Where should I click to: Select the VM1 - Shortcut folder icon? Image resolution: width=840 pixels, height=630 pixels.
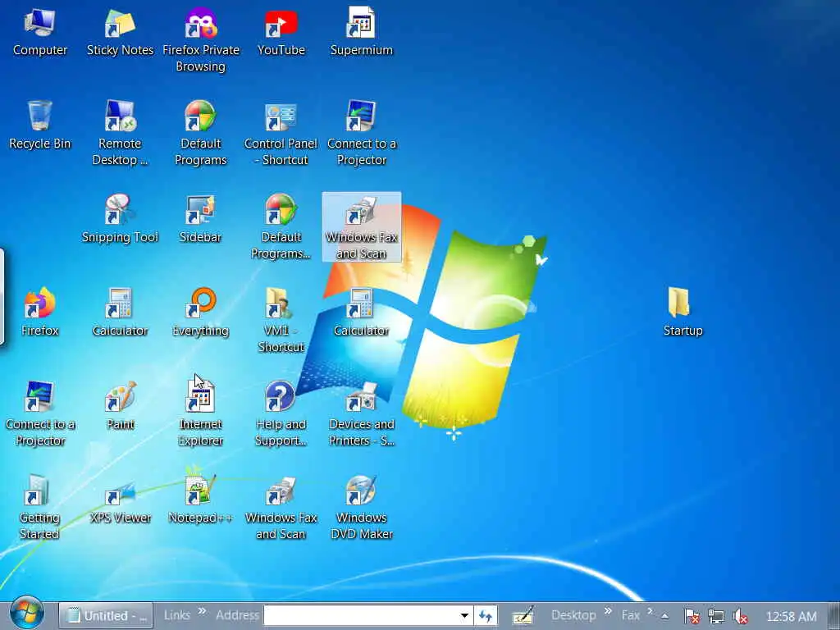click(281, 321)
